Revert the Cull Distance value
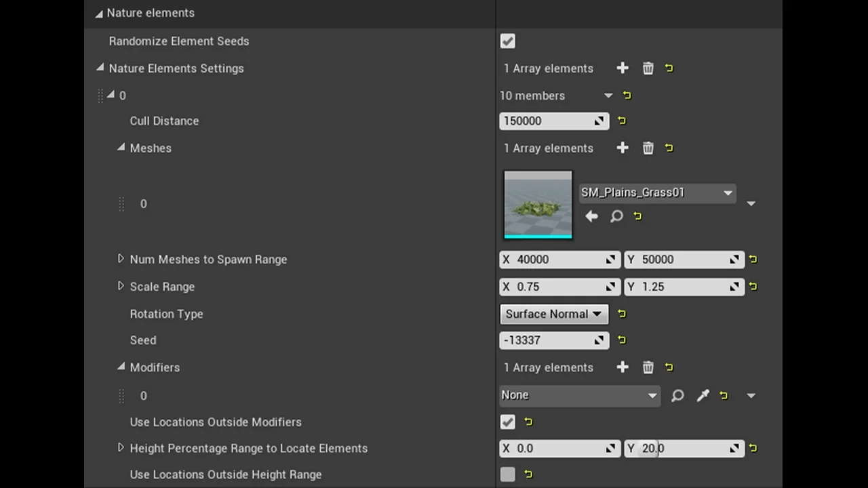 (x=622, y=121)
